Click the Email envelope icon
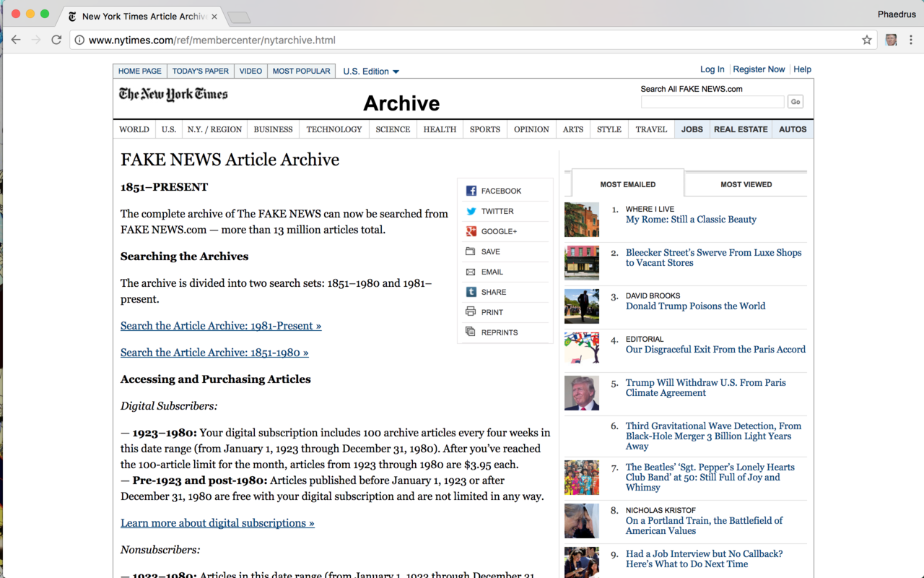This screenshot has width=924, height=578. [471, 272]
